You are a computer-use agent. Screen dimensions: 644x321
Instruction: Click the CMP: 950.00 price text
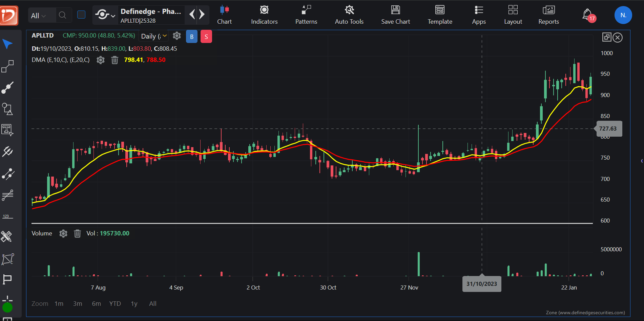[x=99, y=36]
